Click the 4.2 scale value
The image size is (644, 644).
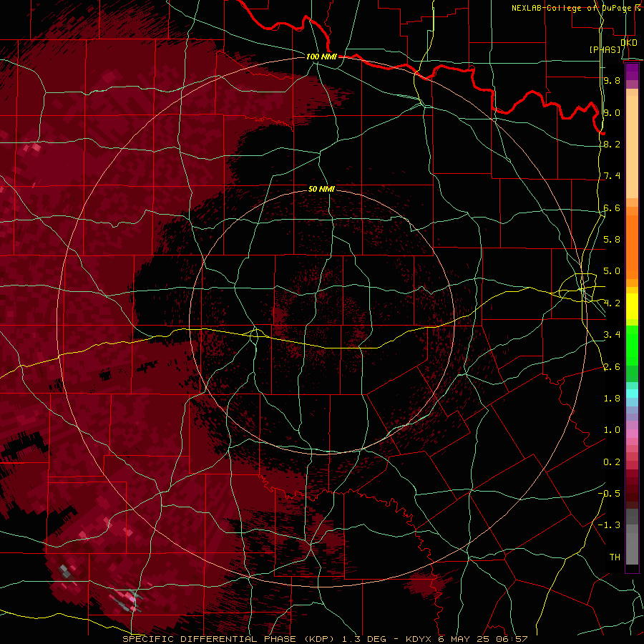(x=612, y=303)
